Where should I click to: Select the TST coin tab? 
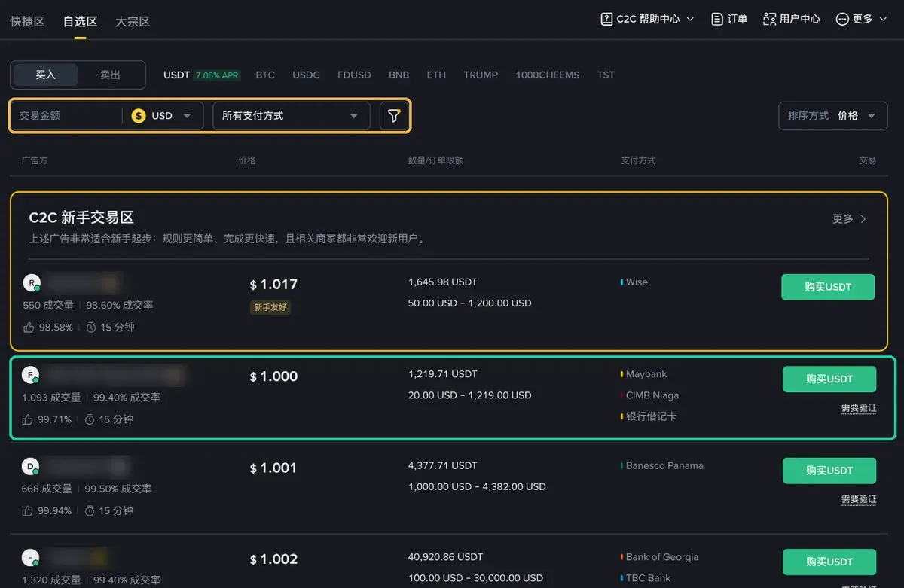[606, 75]
